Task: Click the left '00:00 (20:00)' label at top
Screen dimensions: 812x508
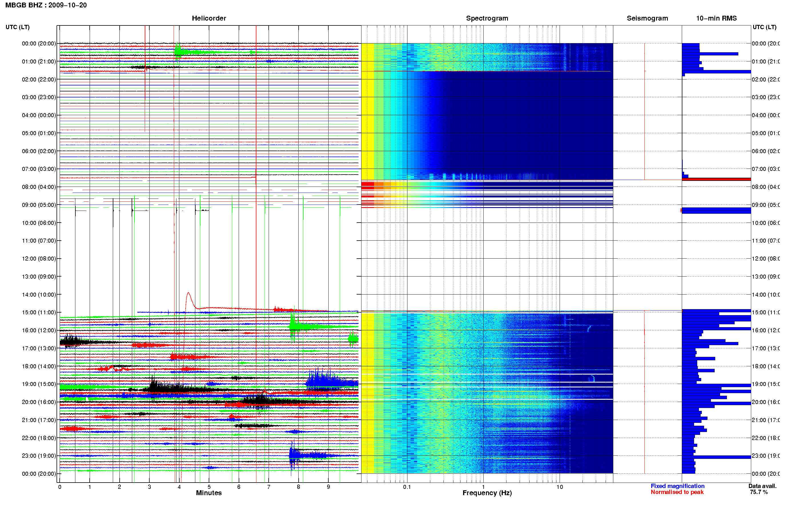Action: [x=39, y=43]
